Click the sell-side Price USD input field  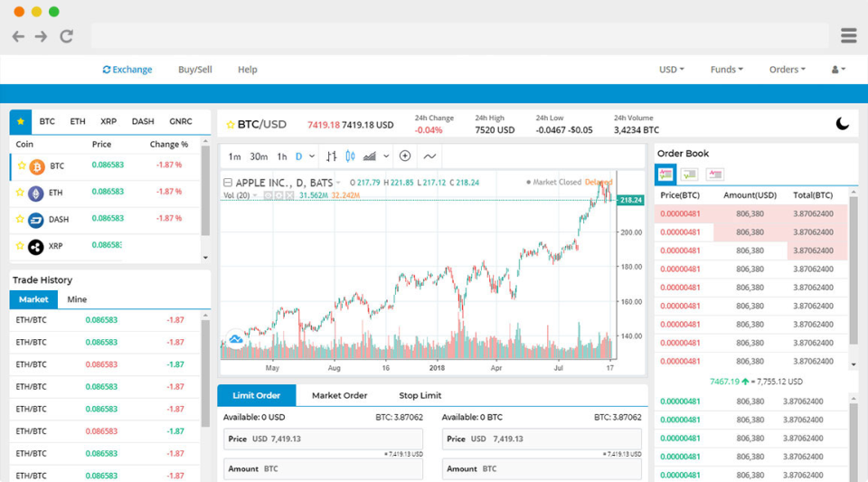[542, 439]
